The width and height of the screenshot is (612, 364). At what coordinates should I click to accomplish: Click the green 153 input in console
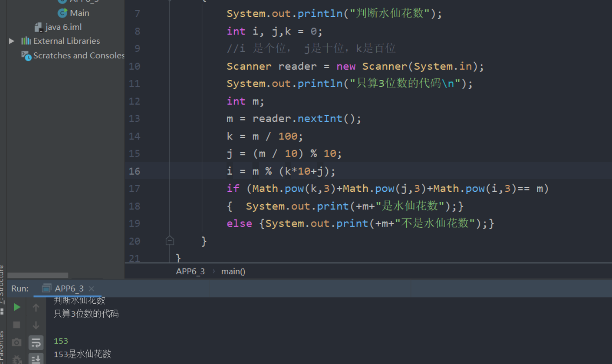click(61, 341)
